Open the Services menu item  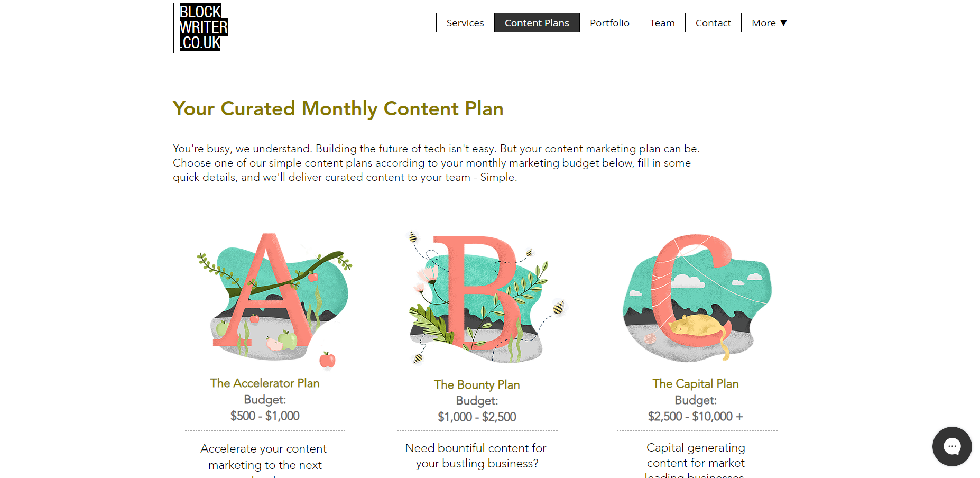(x=465, y=23)
